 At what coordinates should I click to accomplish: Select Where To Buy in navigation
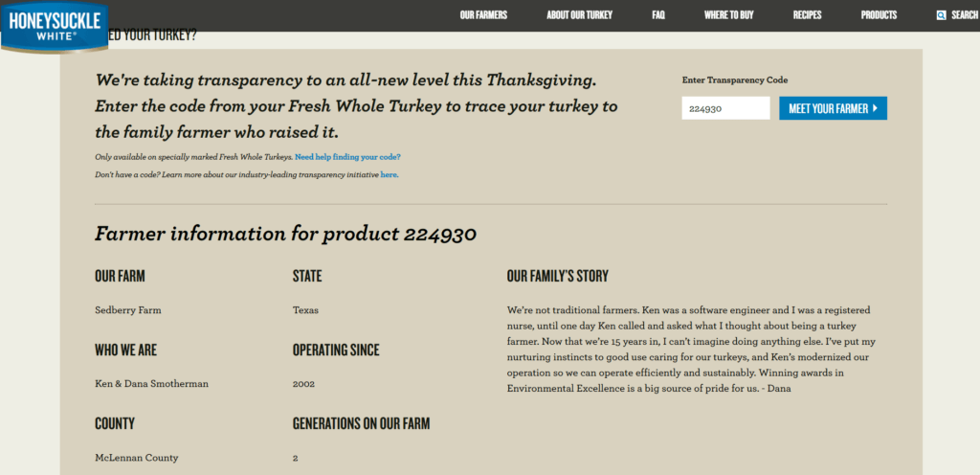coord(729,15)
